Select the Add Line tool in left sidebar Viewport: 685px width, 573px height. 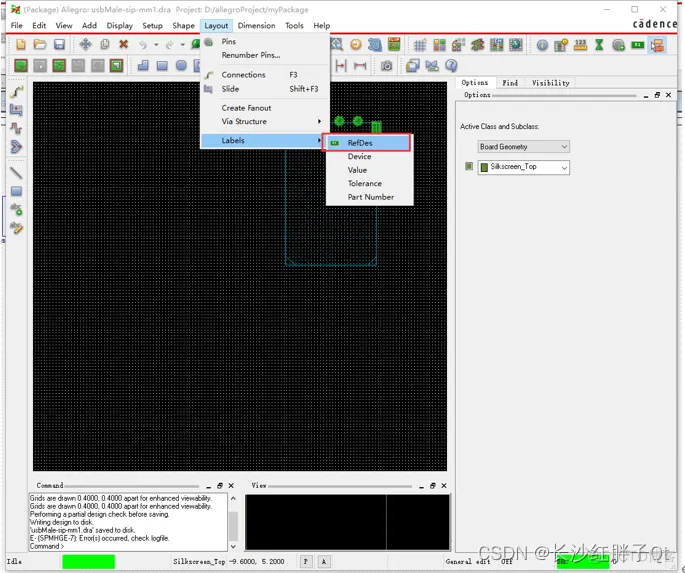tap(16, 173)
